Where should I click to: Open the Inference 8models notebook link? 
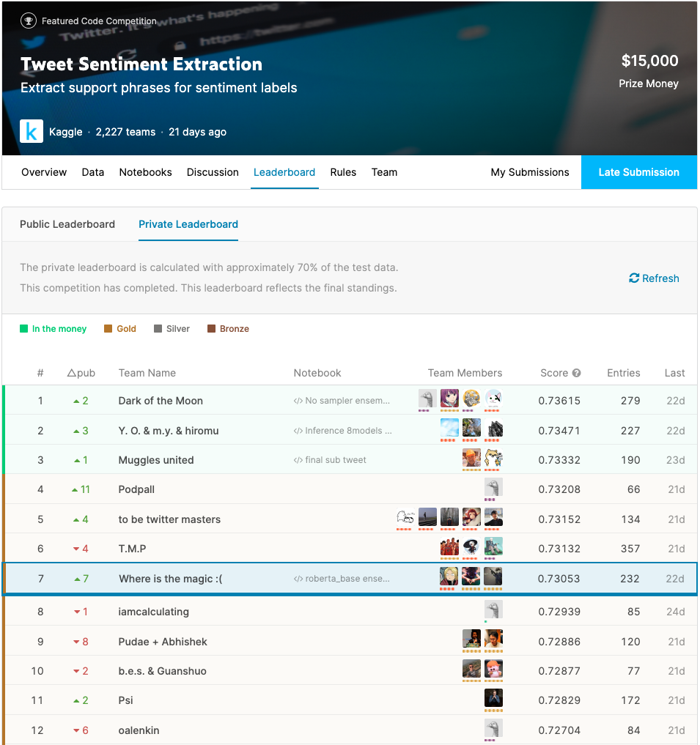point(343,431)
